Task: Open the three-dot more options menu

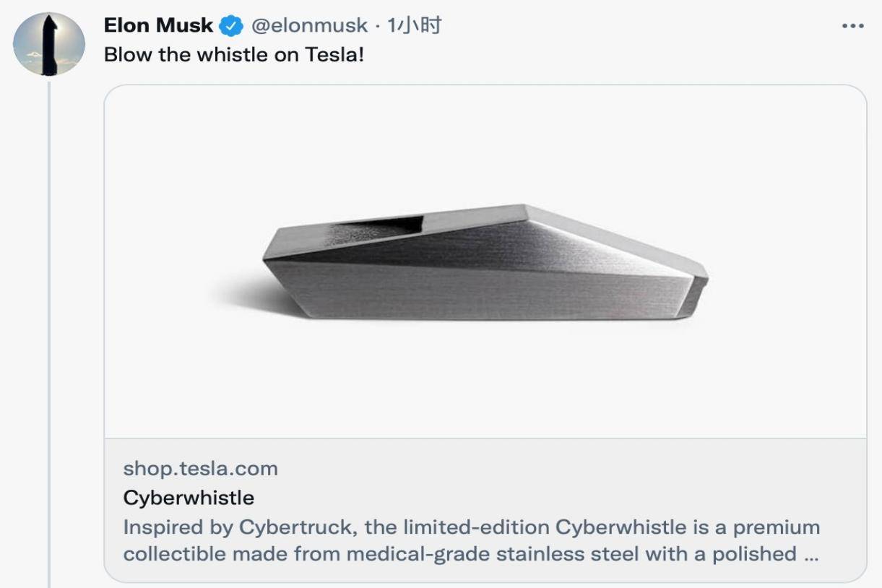Action: tap(853, 26)
